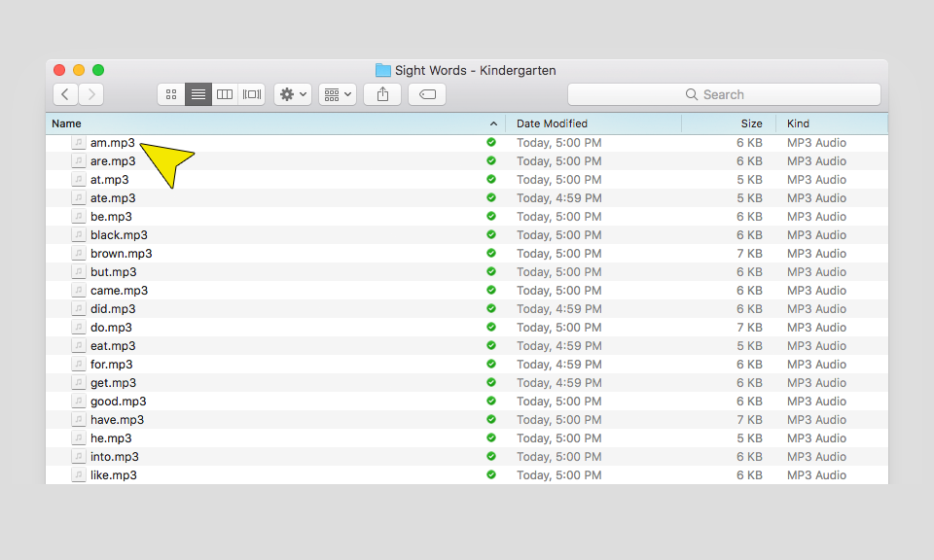This screenshot has height=560, width=934.
Task: Go back with the left chevron button
Action: [65, 94]
